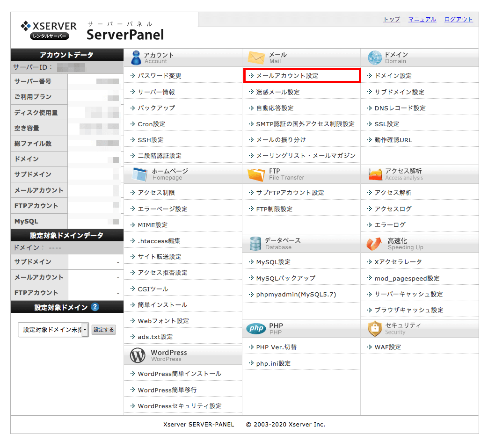Open サーバー情報 page
The image size is (488, 448).
[156, 92]
